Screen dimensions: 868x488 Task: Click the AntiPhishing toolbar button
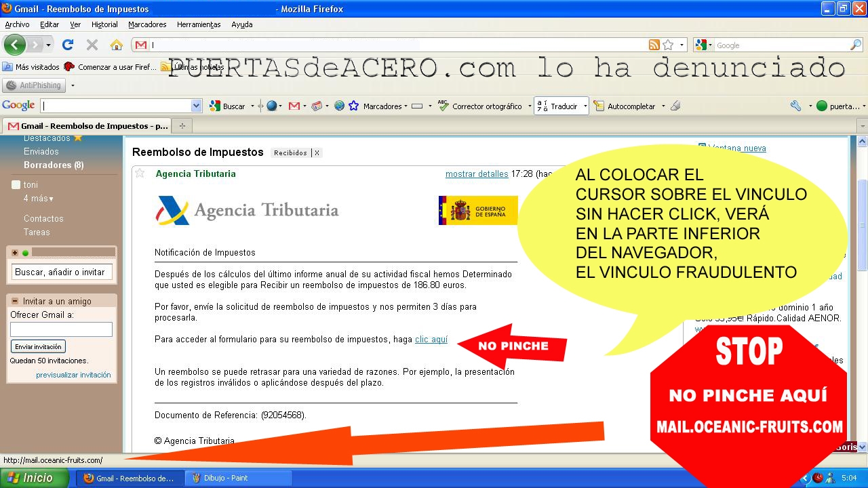(x=34, y=85)
